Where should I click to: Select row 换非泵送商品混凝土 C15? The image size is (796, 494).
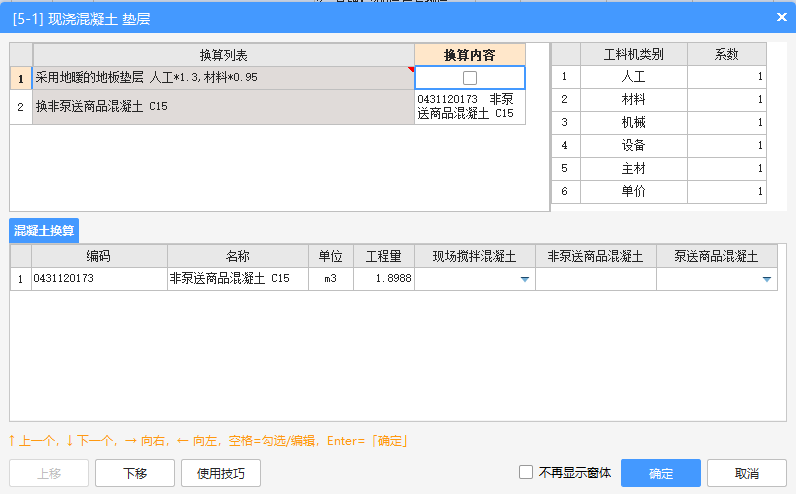[x=223, y=107]
